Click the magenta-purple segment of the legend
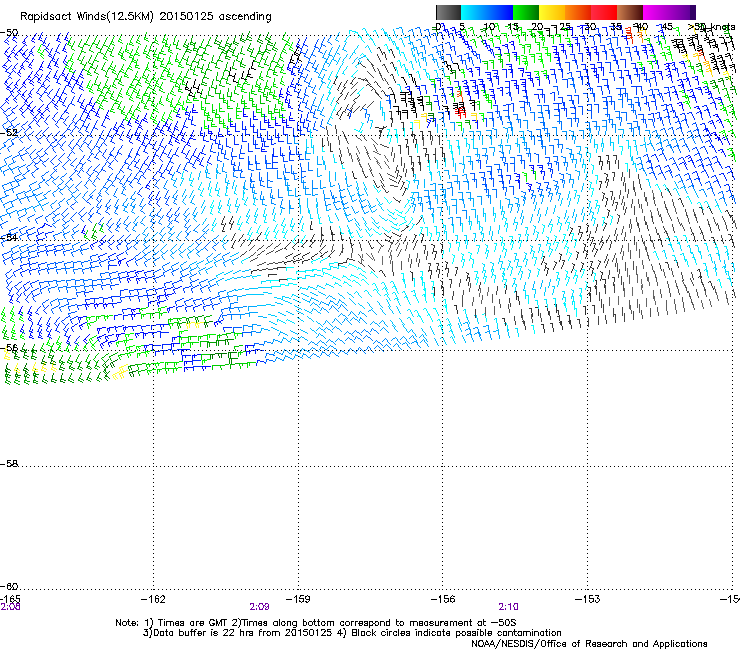740x650 pixels. click(669, 12)
